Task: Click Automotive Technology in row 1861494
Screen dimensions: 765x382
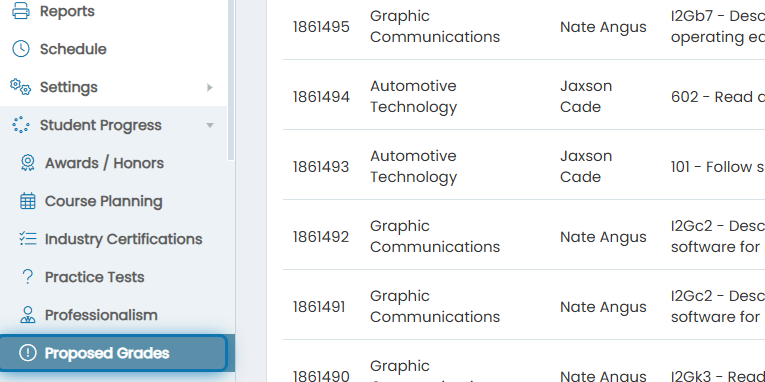Action: tap(413, 97)
